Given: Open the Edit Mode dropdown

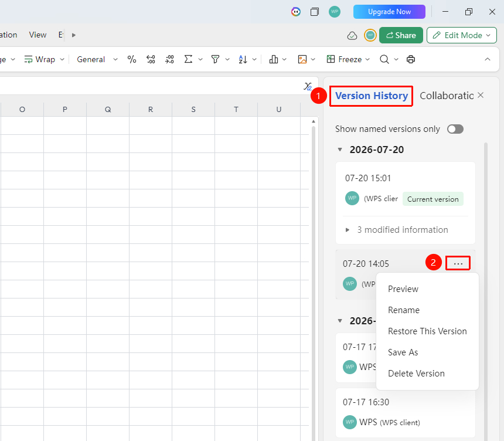Looking at the screenshot, I should (x=462, y=35).
